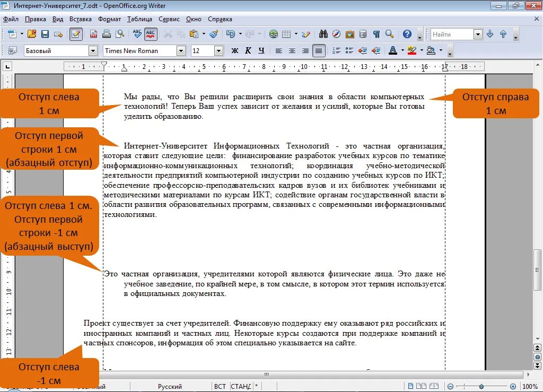Image resolution: width=543 pixels, height=392 pixels.
Task: Toggle numbered list
Action: (336, 51)
